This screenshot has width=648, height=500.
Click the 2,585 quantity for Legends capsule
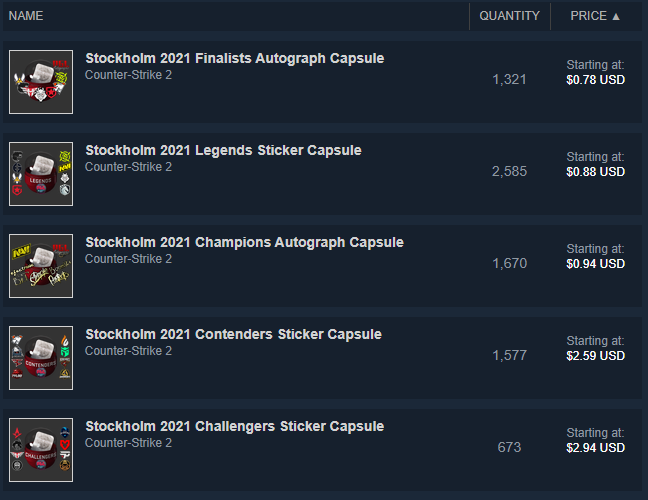509,172
